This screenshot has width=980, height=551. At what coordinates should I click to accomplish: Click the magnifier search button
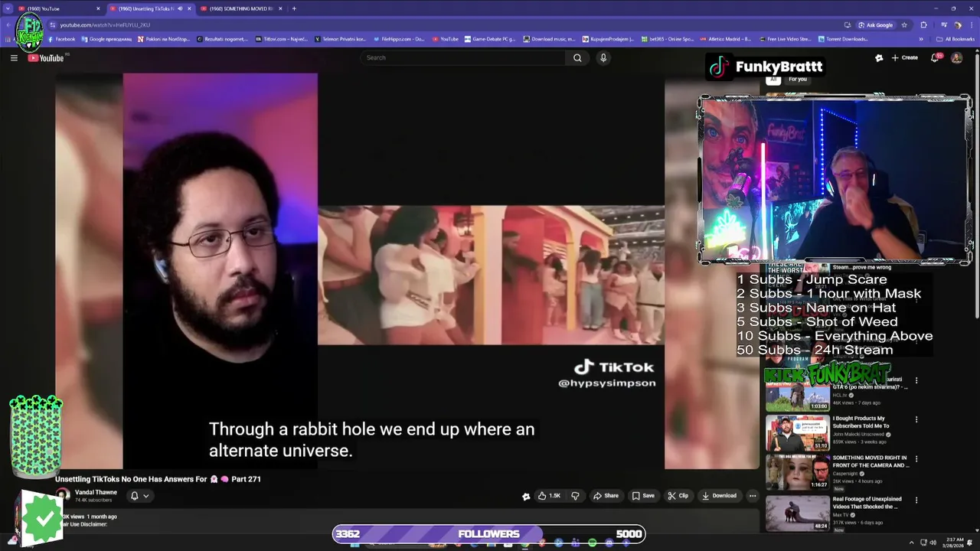577,58
